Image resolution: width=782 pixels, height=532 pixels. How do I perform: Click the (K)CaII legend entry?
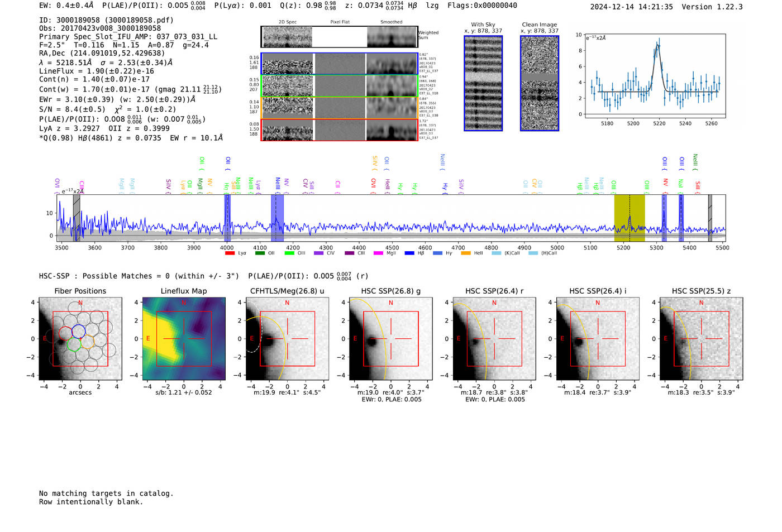(506, 253)
